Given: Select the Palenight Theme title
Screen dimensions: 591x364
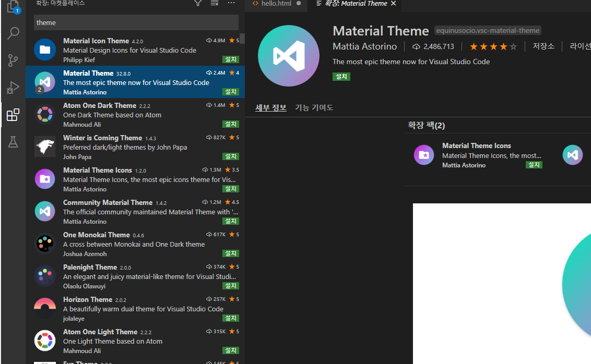Looking at the screenshot, I should (x=90, y=267).
